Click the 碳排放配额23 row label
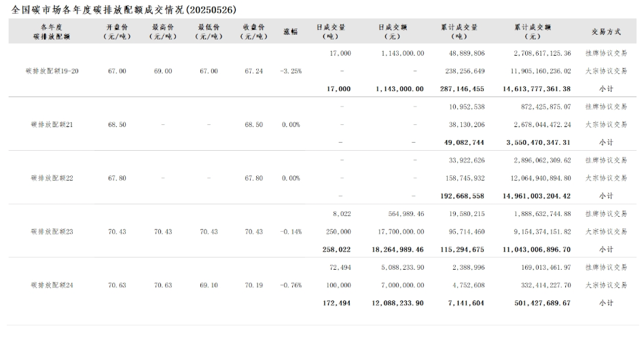 click(52, 232)
